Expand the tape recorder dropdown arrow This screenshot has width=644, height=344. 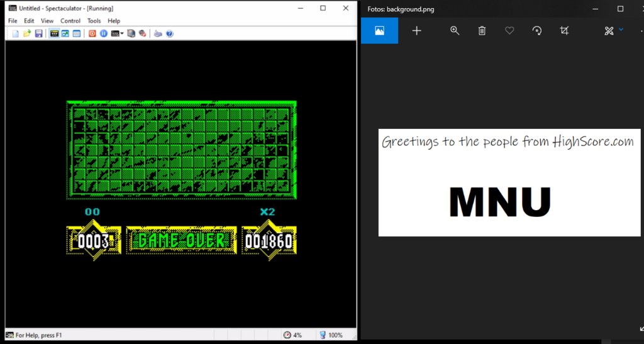coord(122,34)
